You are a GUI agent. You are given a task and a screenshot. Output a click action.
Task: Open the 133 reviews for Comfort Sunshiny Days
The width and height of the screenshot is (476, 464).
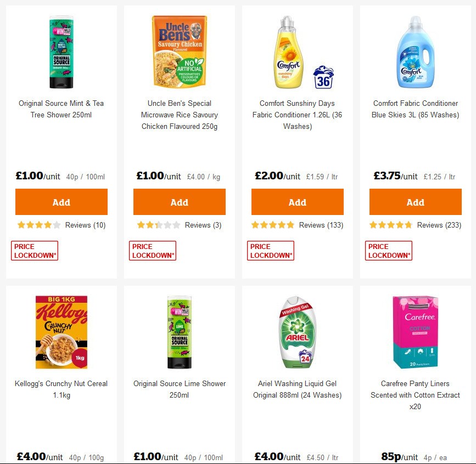[x=322, y=225]
